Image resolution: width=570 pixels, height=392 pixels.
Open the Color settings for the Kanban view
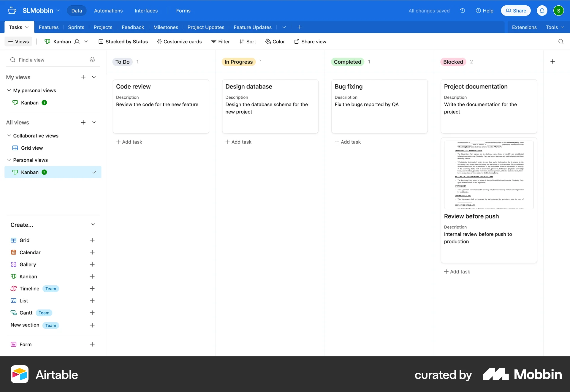[x=275, y=42]
